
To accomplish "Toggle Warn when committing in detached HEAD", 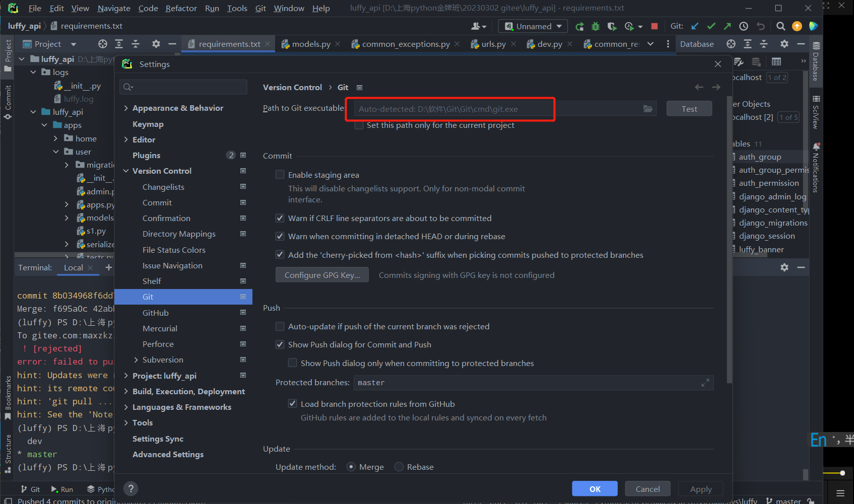I will pyautogui.click(x=280, y=236).
